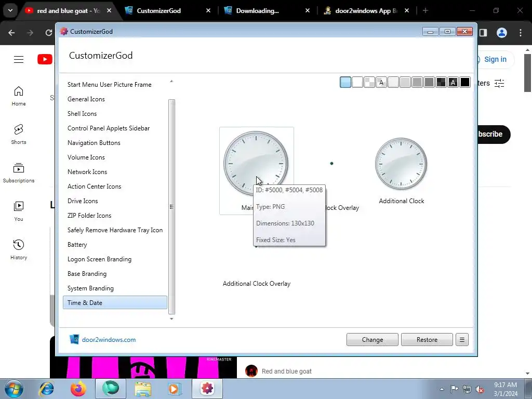Open Windows Media Player from taskbar
Image resolution: width=532 pixels, height=399 pixels.
(174, 389)
